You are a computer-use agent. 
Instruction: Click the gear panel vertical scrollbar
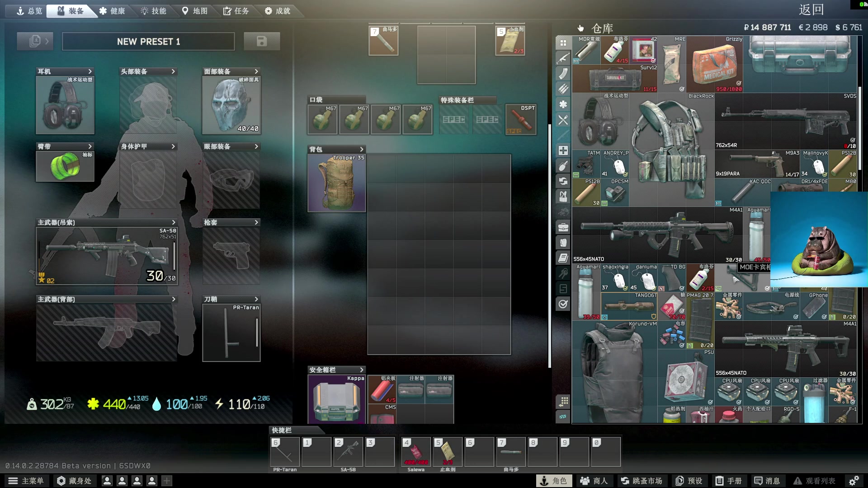click(550, 246)
